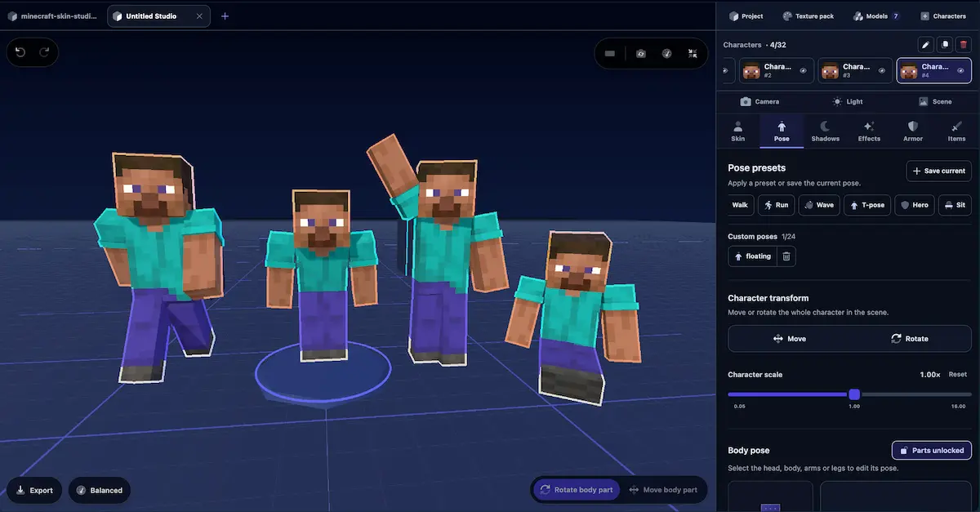Click the gauge icon in viewport toolbar
This screenshot has height=512, width=980.
667,53
